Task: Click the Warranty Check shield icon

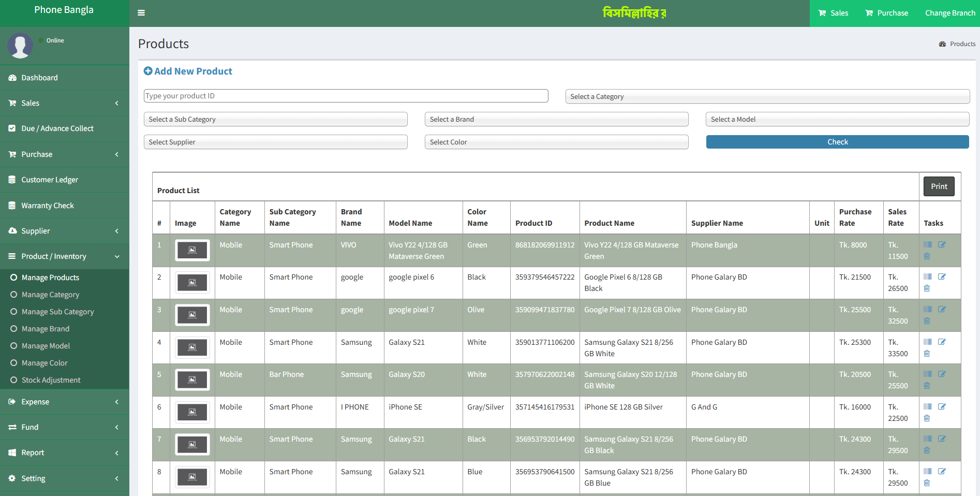Action: (x=12, y=205)
